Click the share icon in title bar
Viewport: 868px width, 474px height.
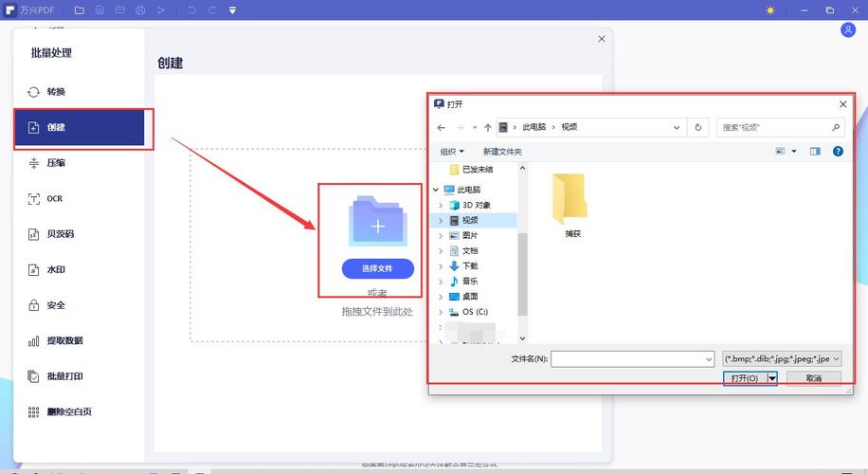(160, 10)
